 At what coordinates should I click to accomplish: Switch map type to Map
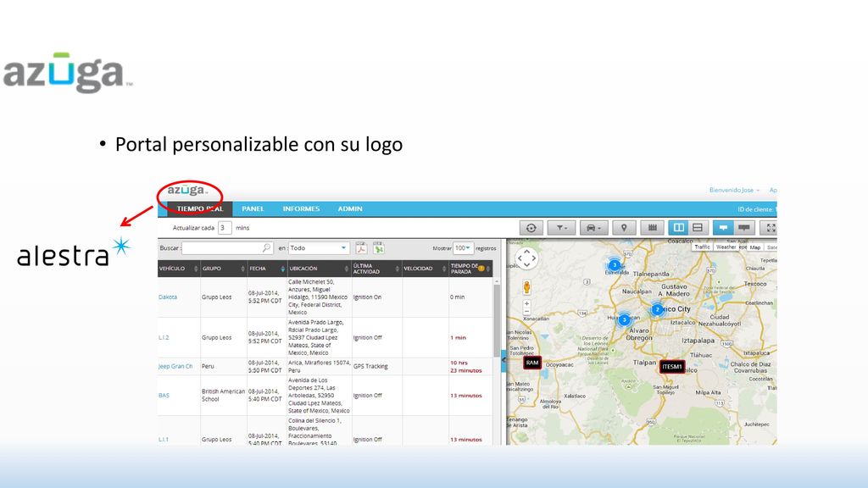coord(755,247)
